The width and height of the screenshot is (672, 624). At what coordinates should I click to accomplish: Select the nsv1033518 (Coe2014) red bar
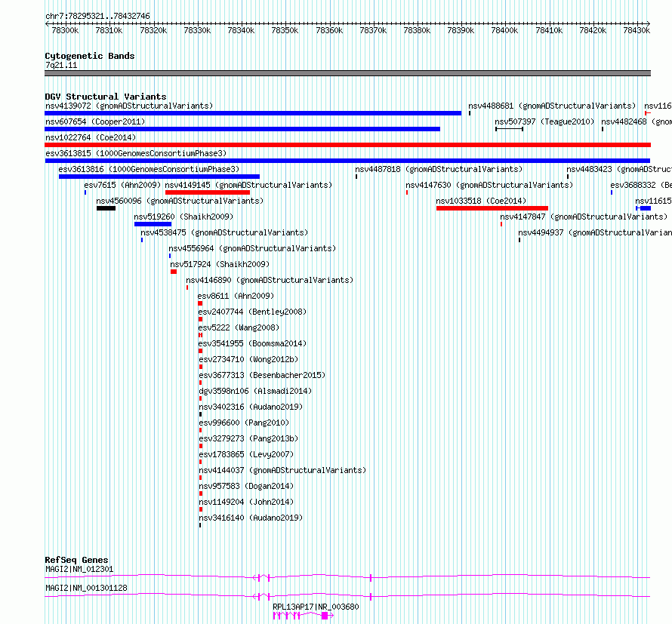tap(492, 208)
